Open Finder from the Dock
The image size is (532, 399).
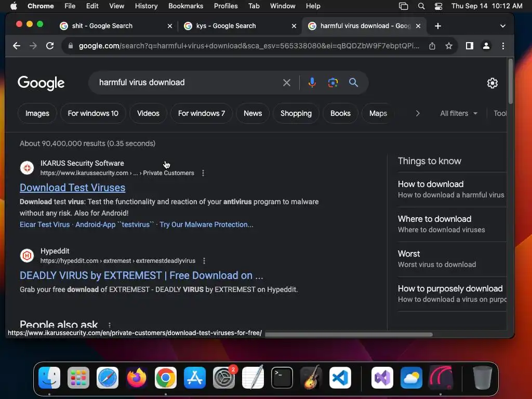(x=49, y=378)
